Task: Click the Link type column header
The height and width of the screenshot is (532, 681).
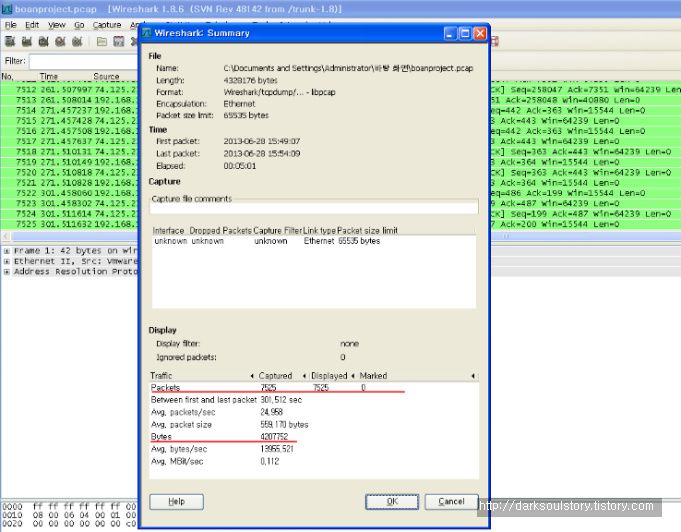Action: coord(319,231)
